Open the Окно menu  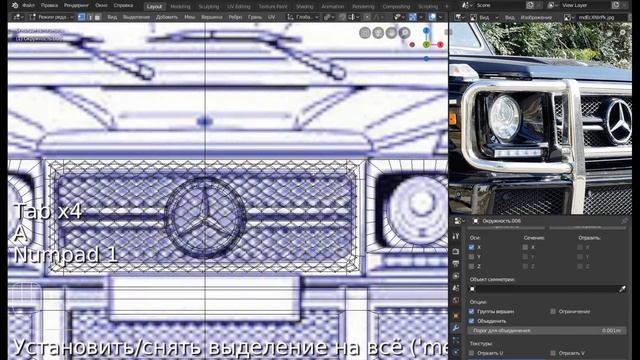101,6
